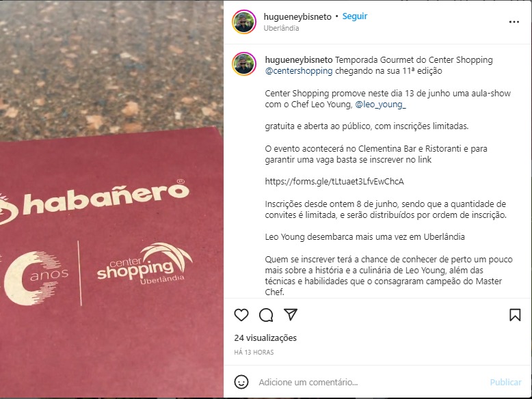
Task: Open hugueneybisneto username in the header
Action: (297, 16)
